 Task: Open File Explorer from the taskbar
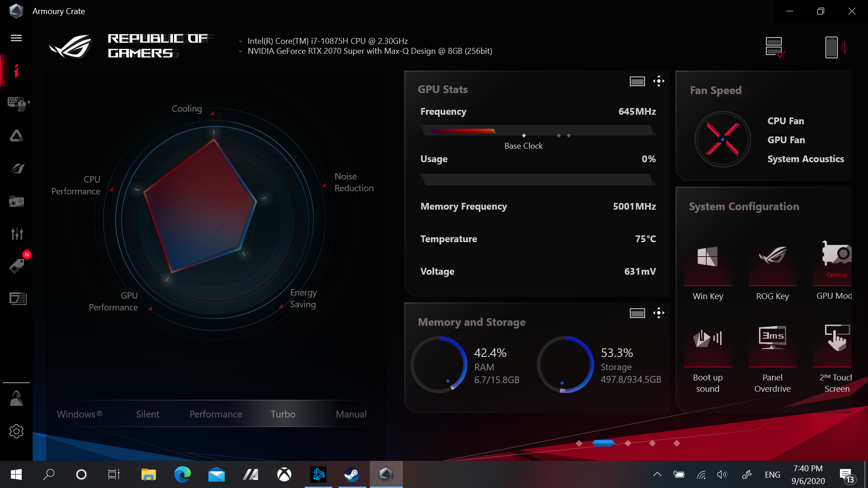[x=149, y=474]
